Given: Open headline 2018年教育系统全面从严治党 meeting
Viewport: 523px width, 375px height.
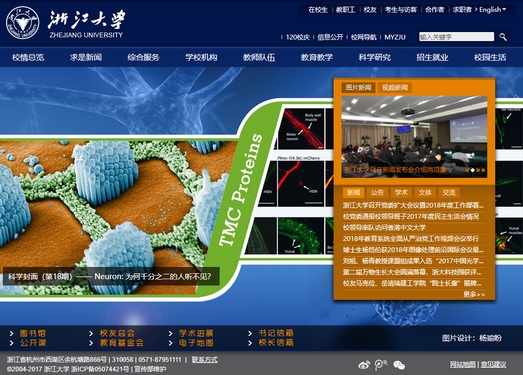Looking at the screenshot, I should (411, 239).
